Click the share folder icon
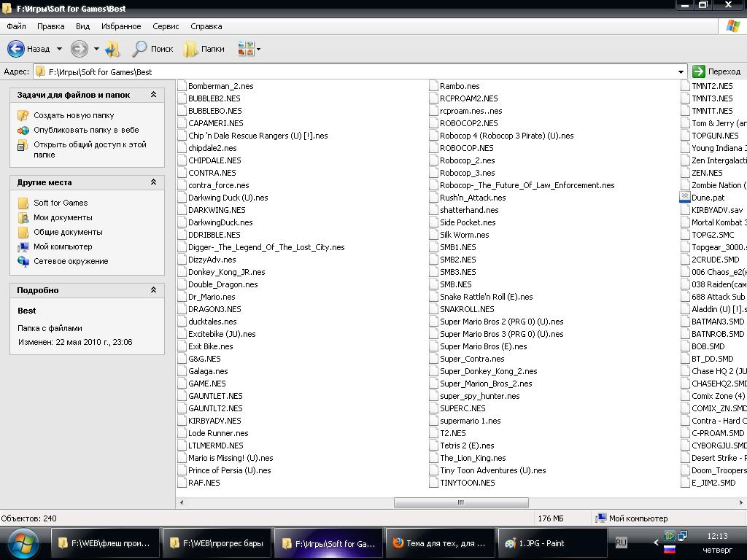 23,145
